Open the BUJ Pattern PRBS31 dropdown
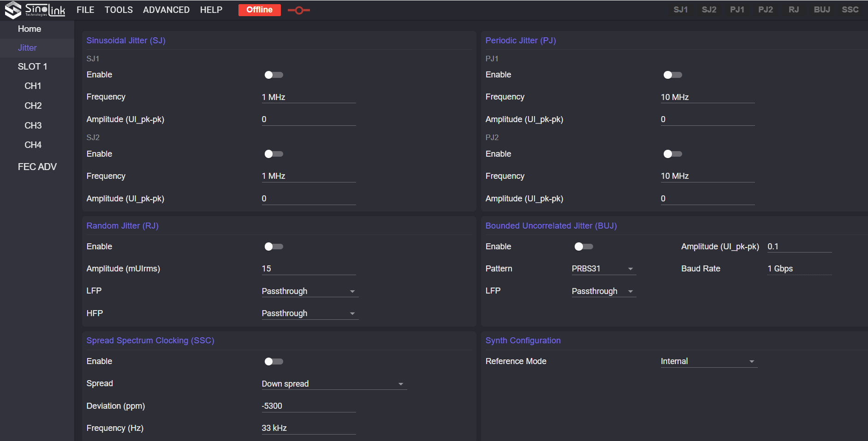Image resolution: width=868 pixels, height=441 pixels. pos(604,269)
